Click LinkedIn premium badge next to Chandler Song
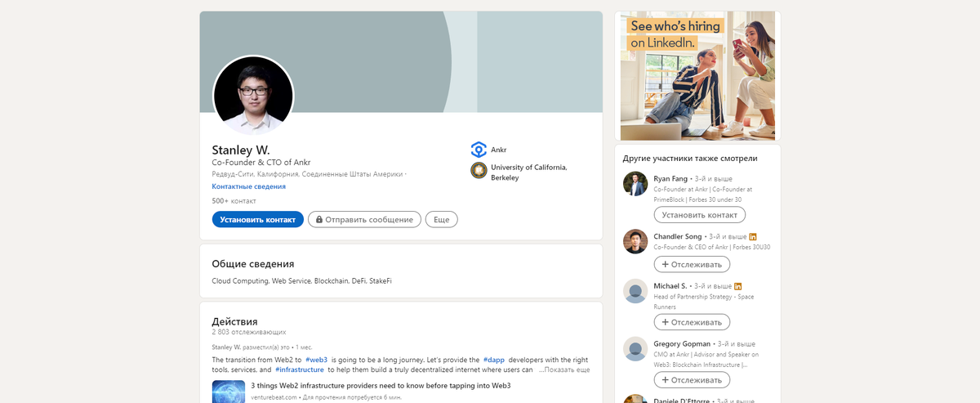Image resolution: width=980 pixels, height=403 pixels. click(753, 236)
